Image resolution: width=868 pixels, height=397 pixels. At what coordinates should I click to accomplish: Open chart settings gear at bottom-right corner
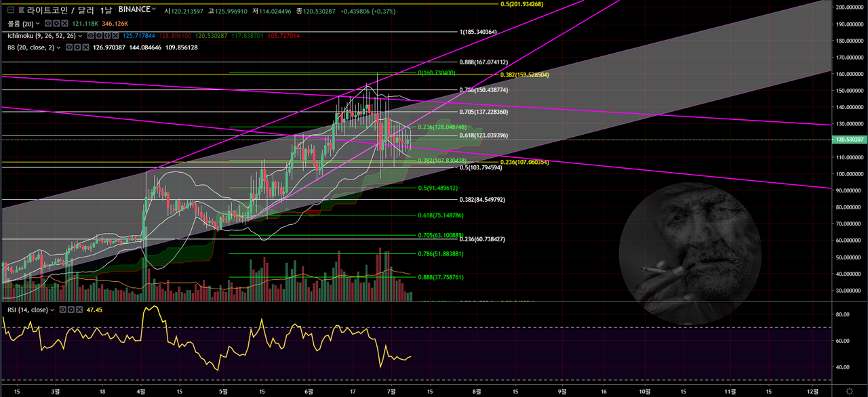[849, 391]
